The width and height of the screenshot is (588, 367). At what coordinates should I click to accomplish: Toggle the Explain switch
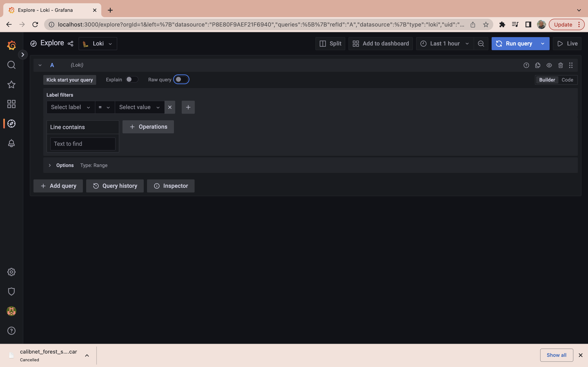132,80
